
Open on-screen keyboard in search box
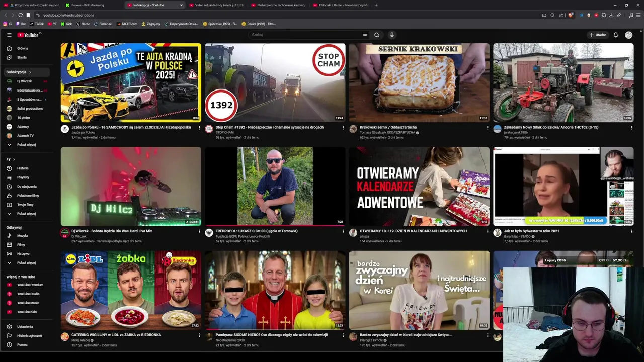[365, 35]
